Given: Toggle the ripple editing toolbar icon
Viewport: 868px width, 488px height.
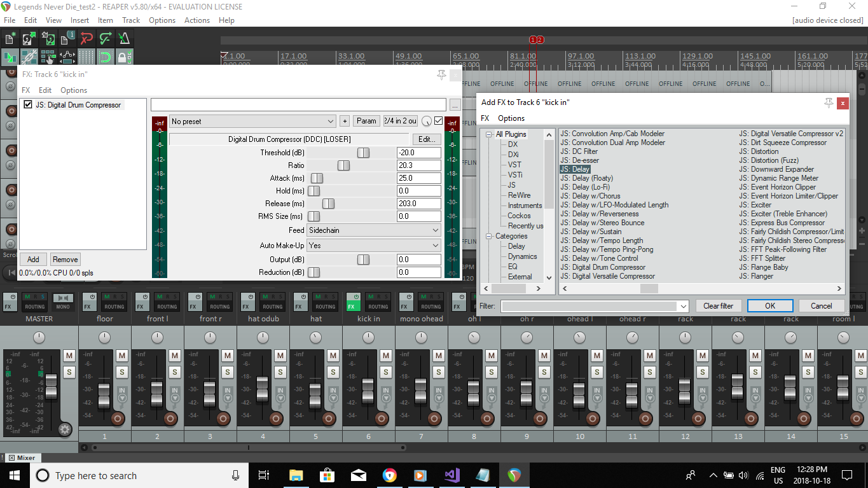Looking at the screenshot, I should tap(48, 57).
